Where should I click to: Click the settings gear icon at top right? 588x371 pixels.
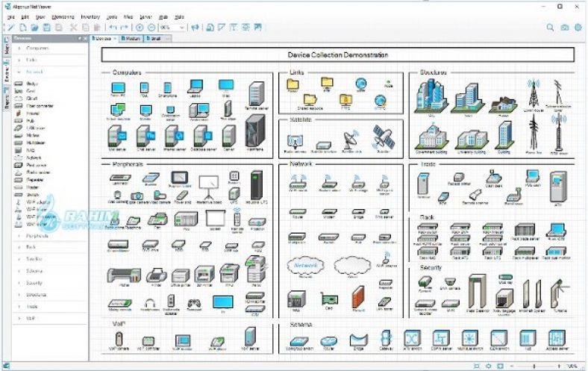578,28
